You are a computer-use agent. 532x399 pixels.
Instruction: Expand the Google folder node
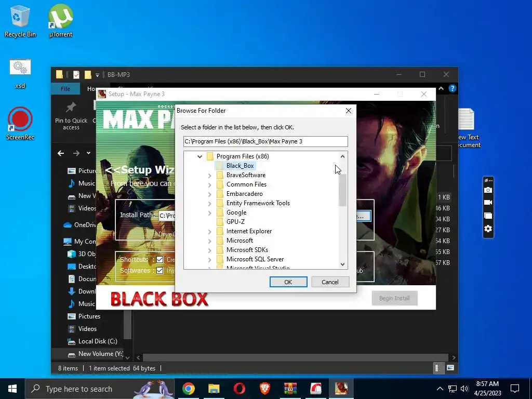point(210,212)
